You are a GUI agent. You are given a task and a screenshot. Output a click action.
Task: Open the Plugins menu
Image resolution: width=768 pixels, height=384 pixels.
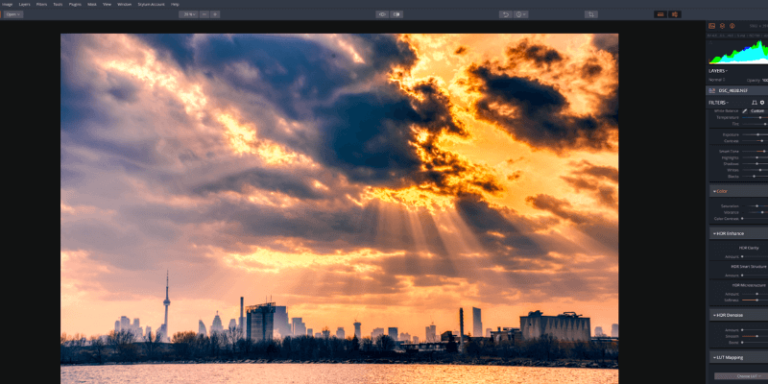point(75,4)
